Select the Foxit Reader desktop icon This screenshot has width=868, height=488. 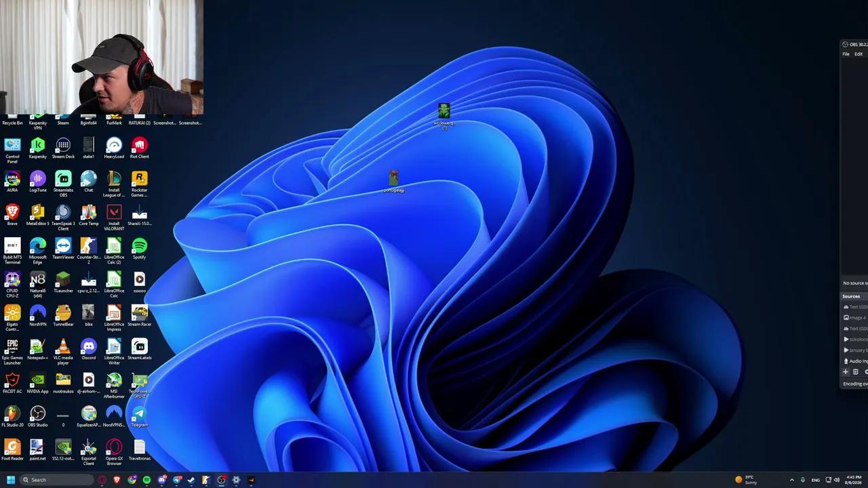click(12, 450)
